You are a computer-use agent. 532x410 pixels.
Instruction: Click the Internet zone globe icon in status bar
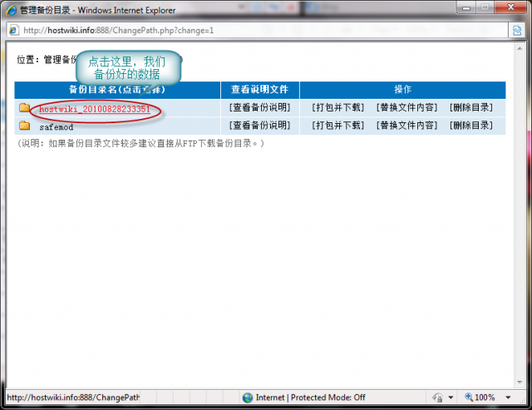point(248,398)
